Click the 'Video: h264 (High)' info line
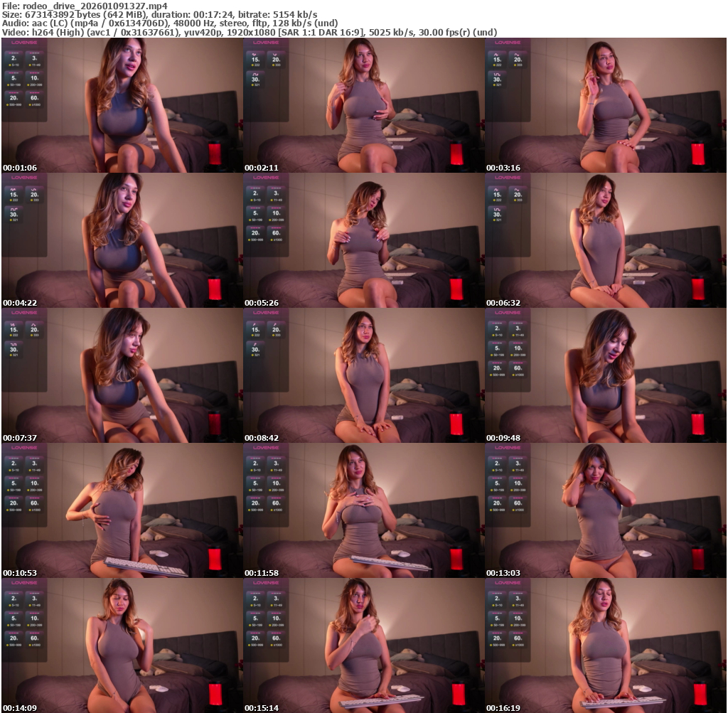Image resolution: width=728 pixels, height=713 pixels. 250,33
